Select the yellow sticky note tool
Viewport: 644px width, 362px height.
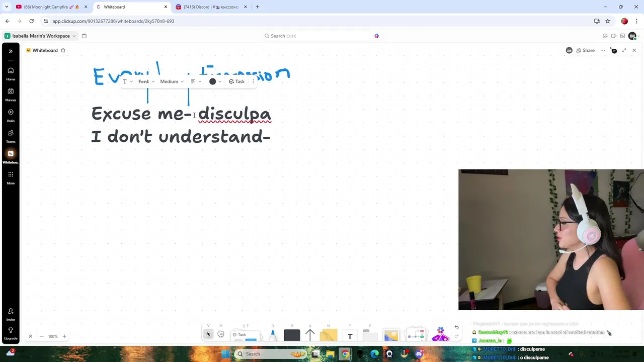coord(329,335)
